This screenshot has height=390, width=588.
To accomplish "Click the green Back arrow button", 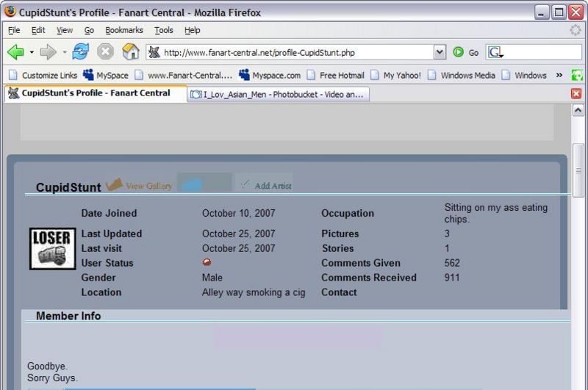I will click(15, 52).
